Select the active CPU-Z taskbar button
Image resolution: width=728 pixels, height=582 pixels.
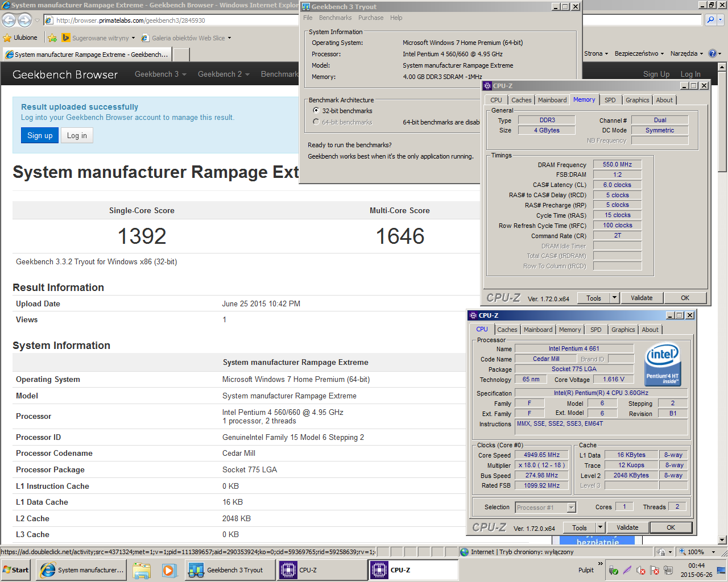pos(413,570)
